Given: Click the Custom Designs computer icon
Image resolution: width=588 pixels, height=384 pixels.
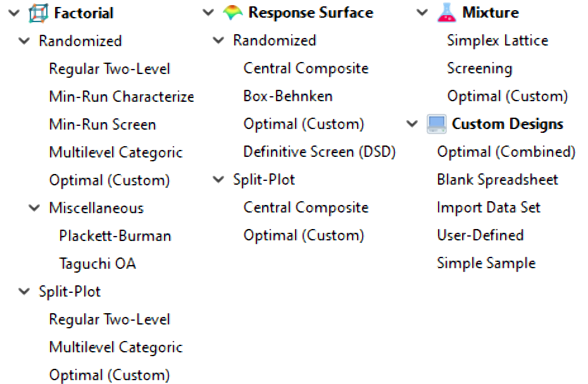Looking at the screenshot, I should click(x=437, y=124).
